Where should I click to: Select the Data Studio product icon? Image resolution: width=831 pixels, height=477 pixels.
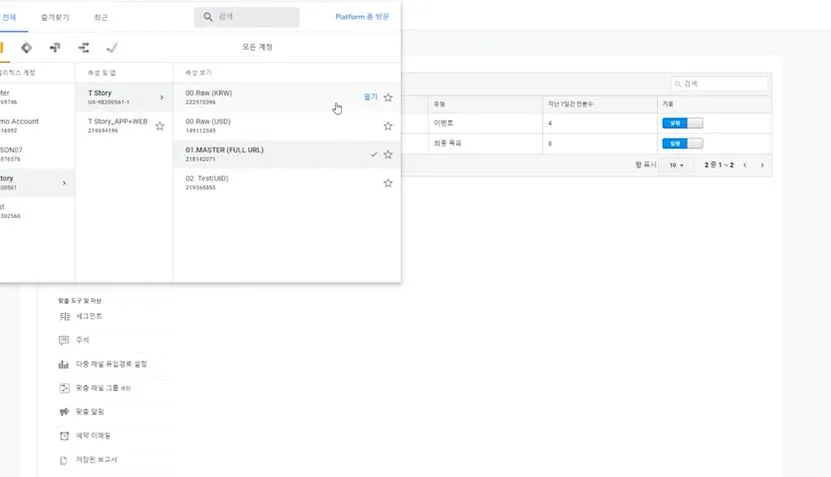click(84, 48)
